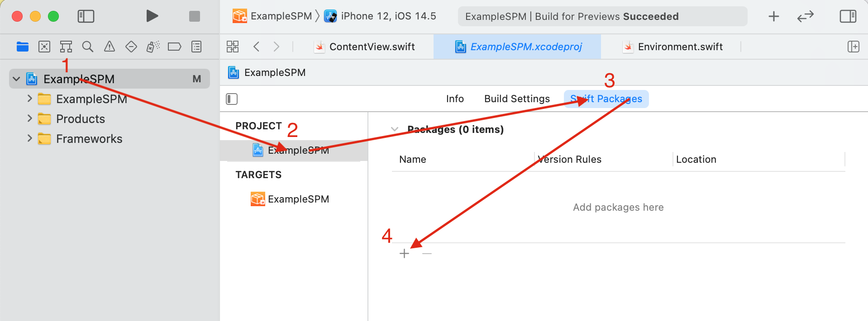This screenshot has height=321, width=868.
Task: Expand the Products folder
Action: pos(29,118)
